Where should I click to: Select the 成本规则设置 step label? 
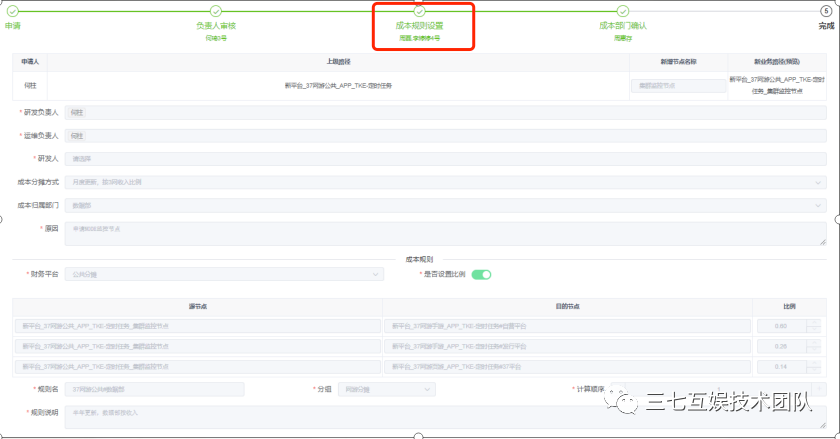pos(419,26)
